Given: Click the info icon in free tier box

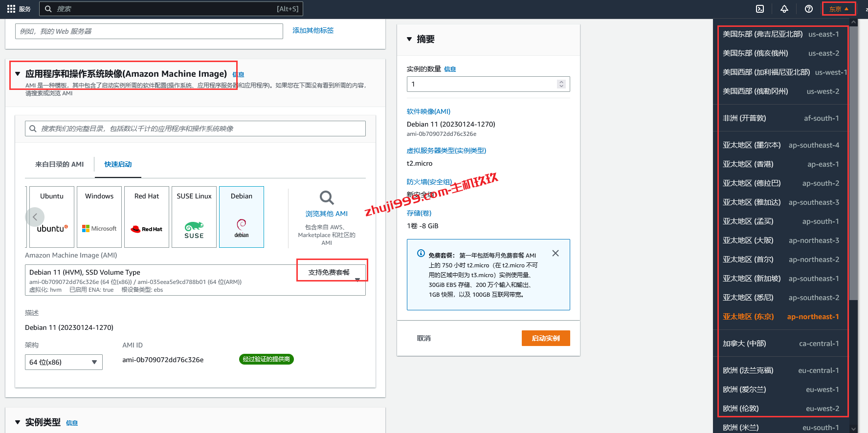Looking at the screenshot, I should 421,253.
